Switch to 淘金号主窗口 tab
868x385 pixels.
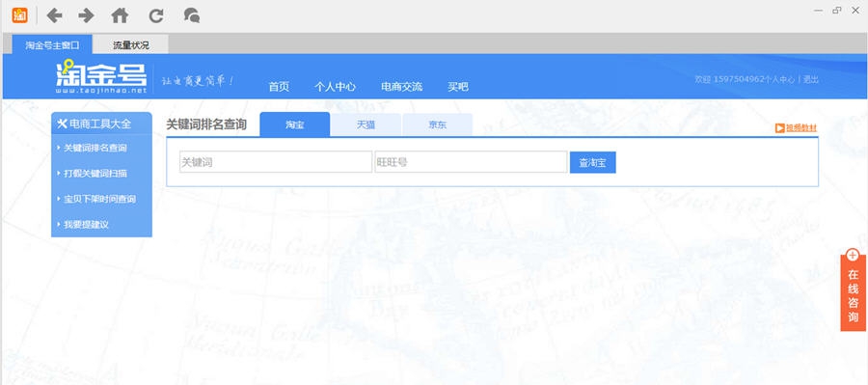(53, 45)
